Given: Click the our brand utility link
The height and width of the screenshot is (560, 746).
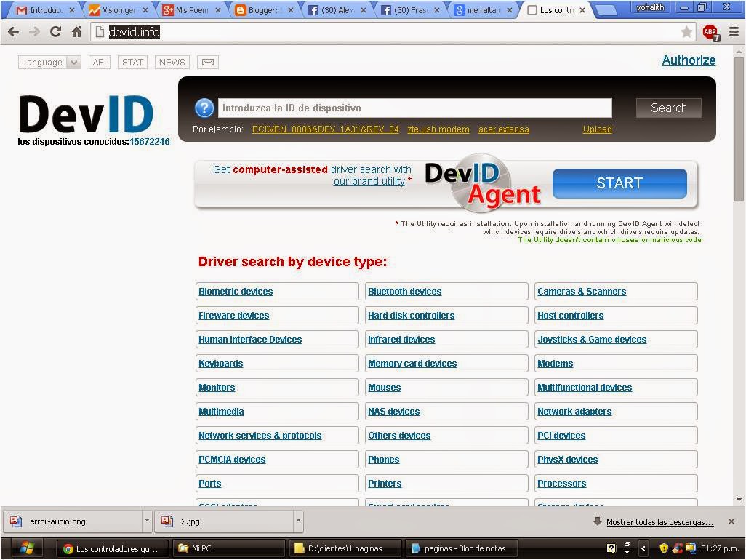Looking at the screenshot, I should [369, 181].
